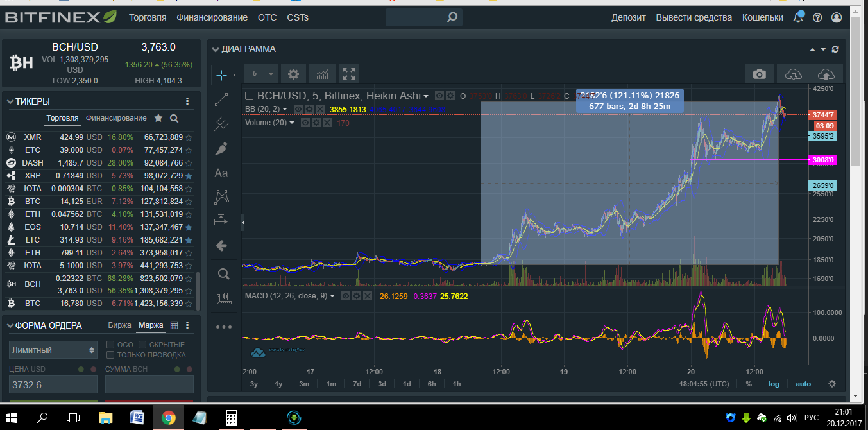
Task: Show favorite tickers with star filter
Action: pos(158,118)
